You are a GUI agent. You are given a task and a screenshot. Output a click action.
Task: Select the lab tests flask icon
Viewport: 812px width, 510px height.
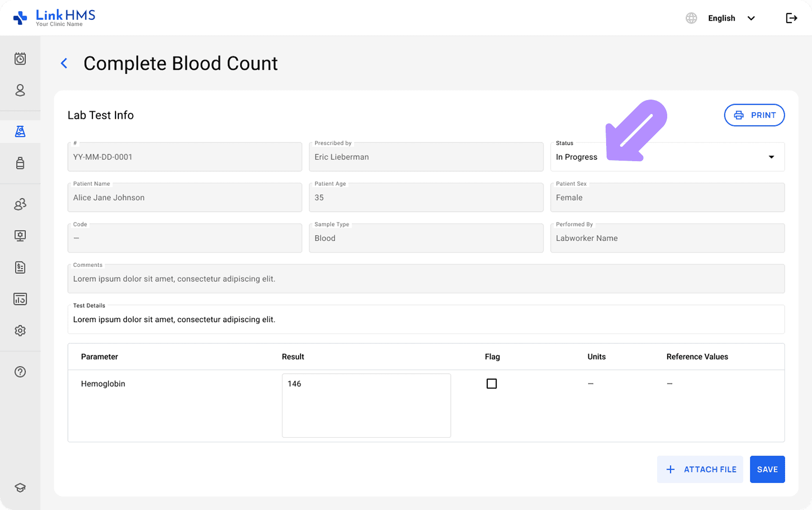[x=20, y=131]
